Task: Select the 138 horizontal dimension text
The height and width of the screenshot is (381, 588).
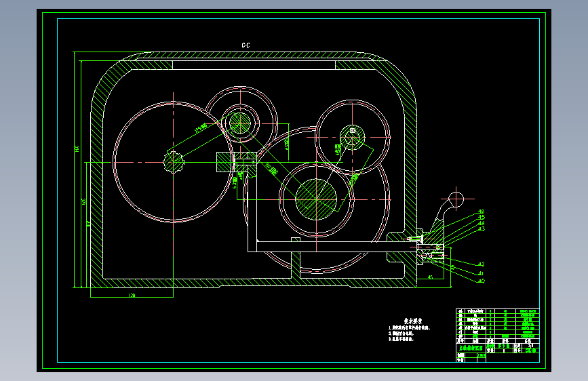Action: point(132,296)
